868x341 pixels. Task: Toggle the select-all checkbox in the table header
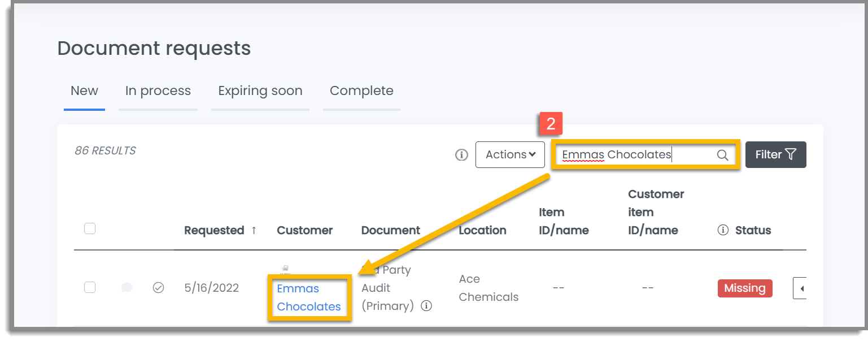pos(90,228)
